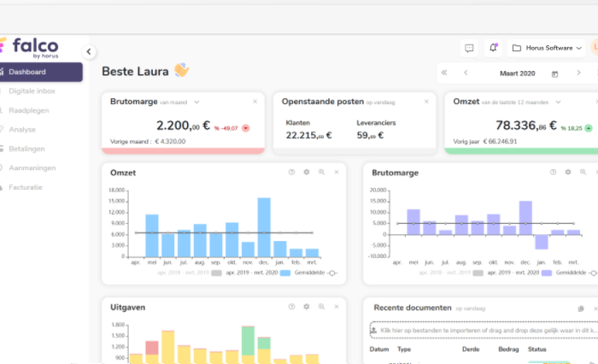Zoom into the Omzet chart
598x364 pixels.
click(x=321, y=172)
